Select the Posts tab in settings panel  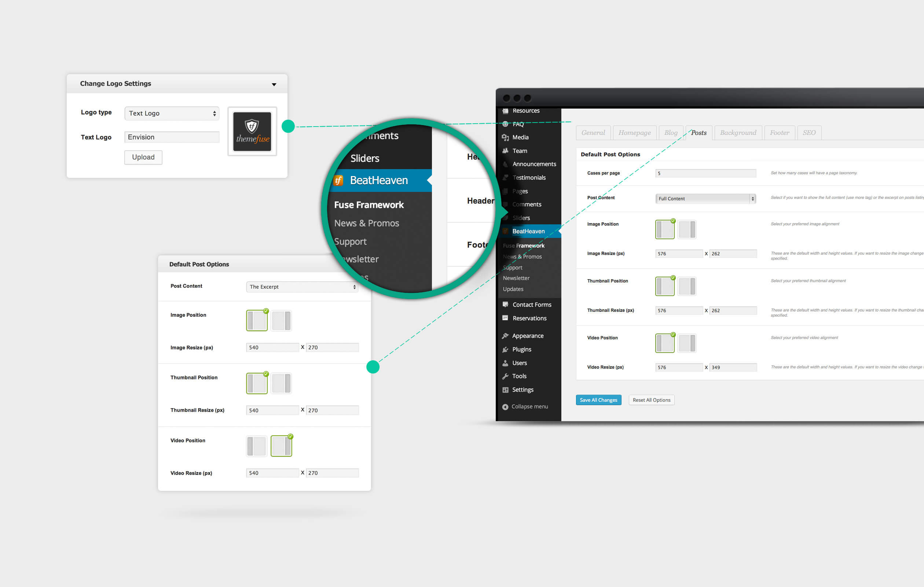pyautogui.click(x=698, y=133)
